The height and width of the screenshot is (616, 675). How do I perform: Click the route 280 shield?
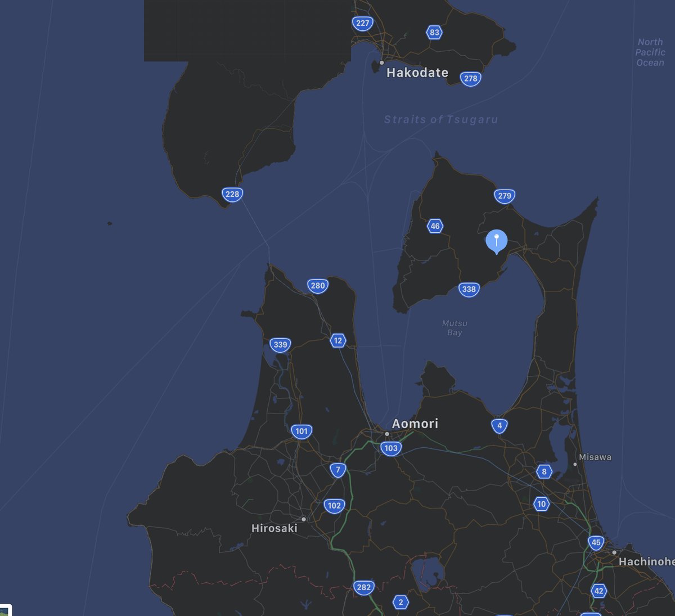(x=318, y=285)
